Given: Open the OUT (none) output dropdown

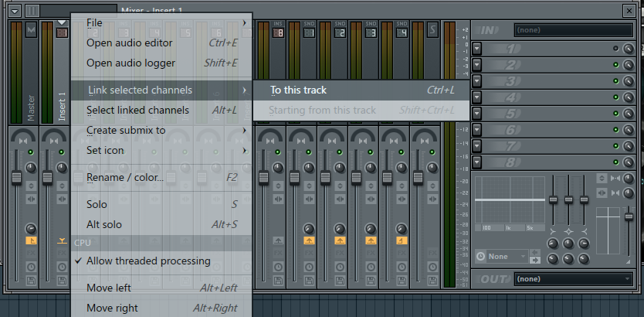Looking at the screenshot, I should [574, 279].
